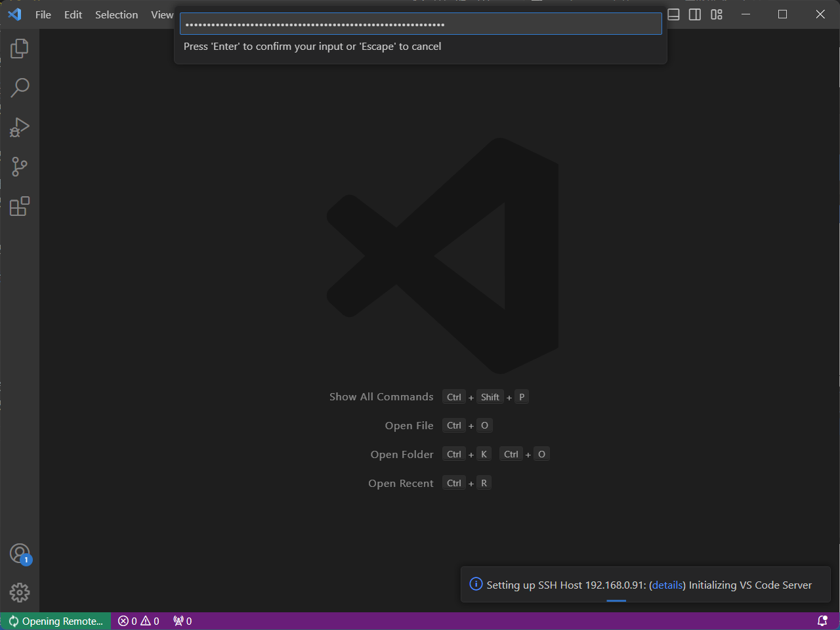Click the 'Open Folder' shortcut label
Screen dimensions: 840x630
(x=402, y=455)
